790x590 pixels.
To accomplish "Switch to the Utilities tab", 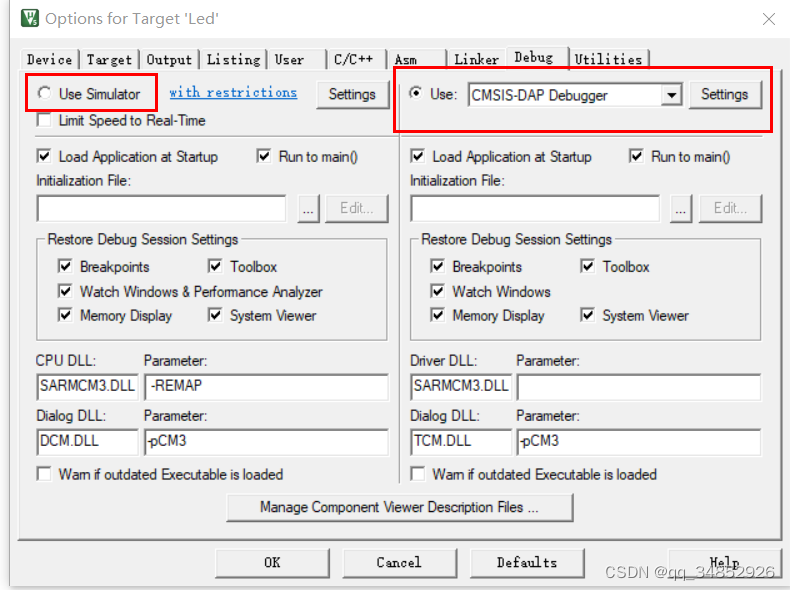I will [x=609, y=59].
